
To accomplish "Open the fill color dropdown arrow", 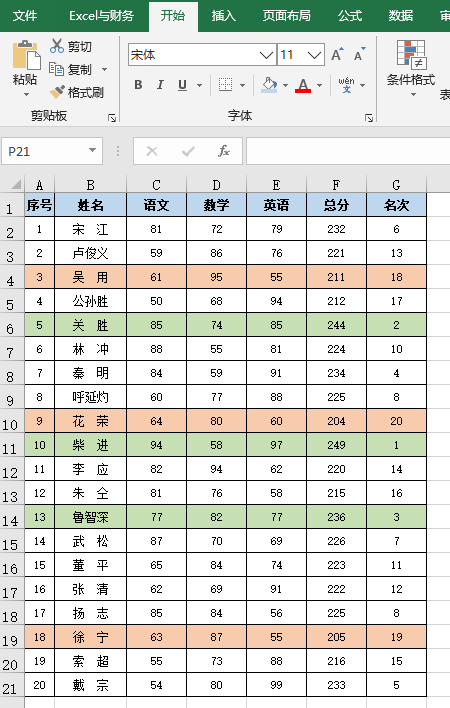I will (285, 85).
